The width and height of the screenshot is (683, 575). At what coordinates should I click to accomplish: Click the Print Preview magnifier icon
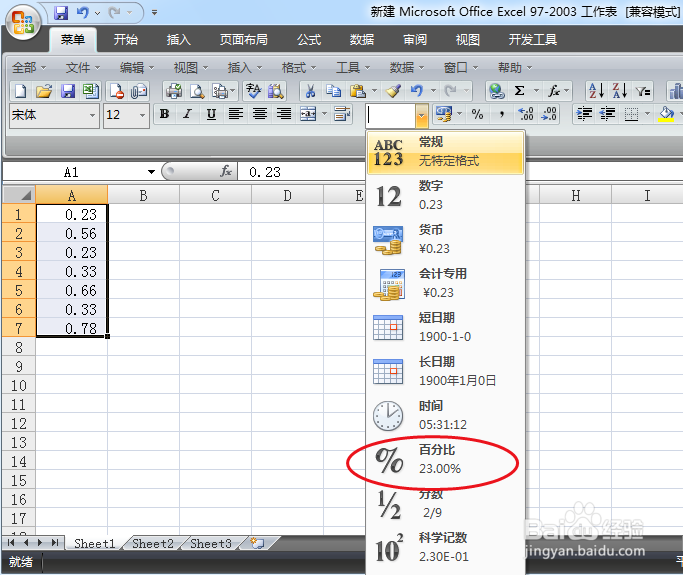(x=197, y=91)
